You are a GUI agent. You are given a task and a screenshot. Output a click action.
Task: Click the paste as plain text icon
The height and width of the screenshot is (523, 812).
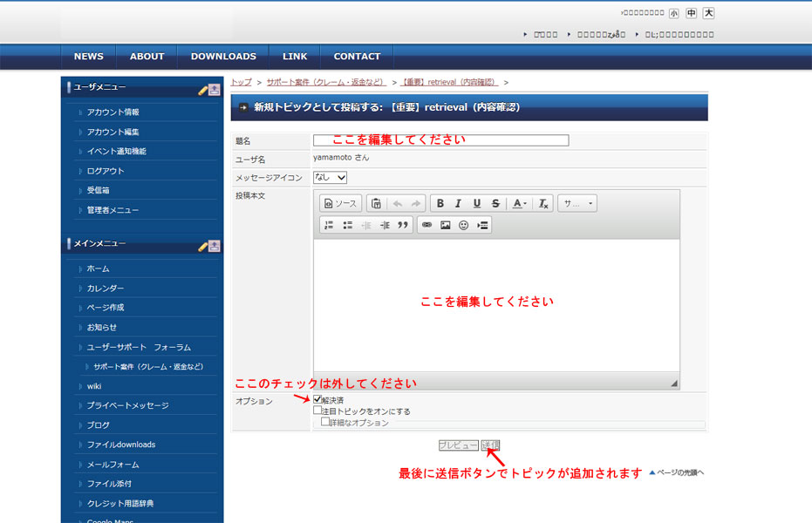pyautogui.click(x=377, y=204)
